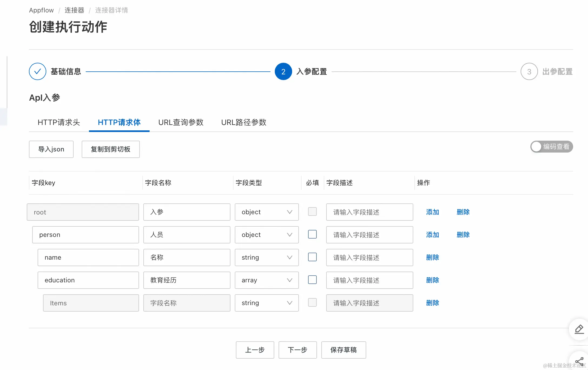The height and width of the screenshot is (370, 588).
Task: Click the step 2 入参配置 circle
Action: click(x=283, y=71)
